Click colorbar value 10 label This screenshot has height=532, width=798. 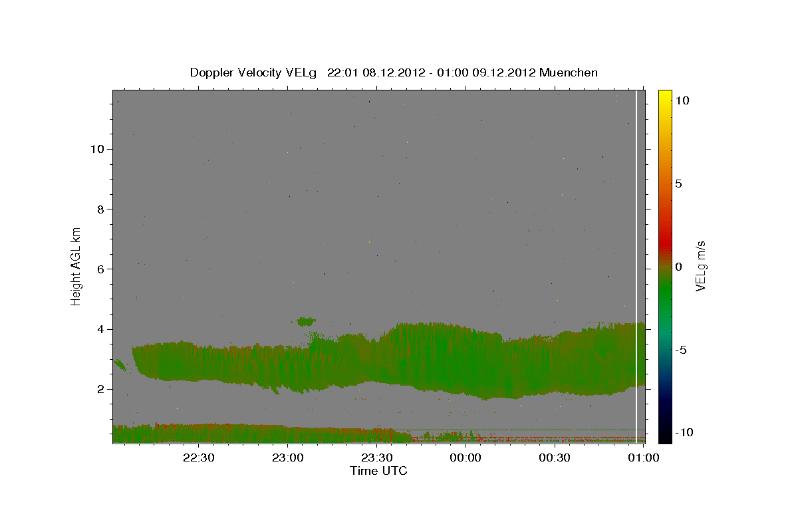(x=682, y=100)
